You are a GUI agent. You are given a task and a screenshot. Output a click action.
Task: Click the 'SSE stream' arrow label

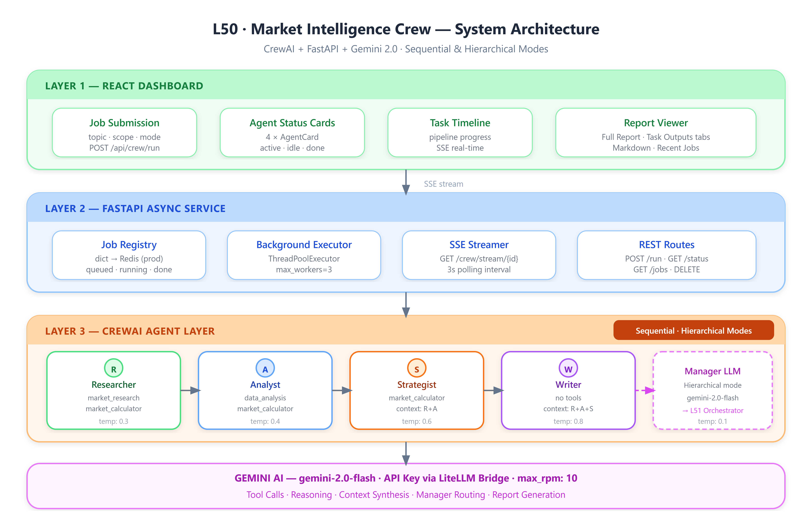click(x=443, y=184)
